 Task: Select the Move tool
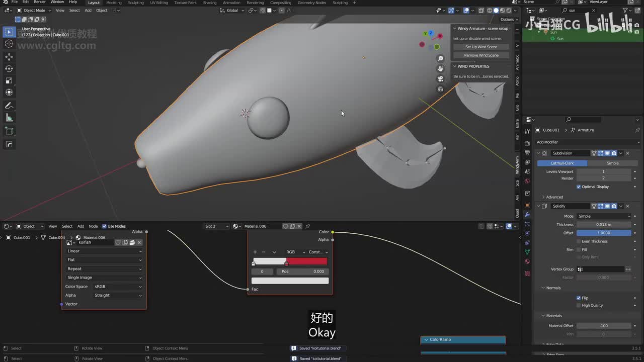point(9,57)
